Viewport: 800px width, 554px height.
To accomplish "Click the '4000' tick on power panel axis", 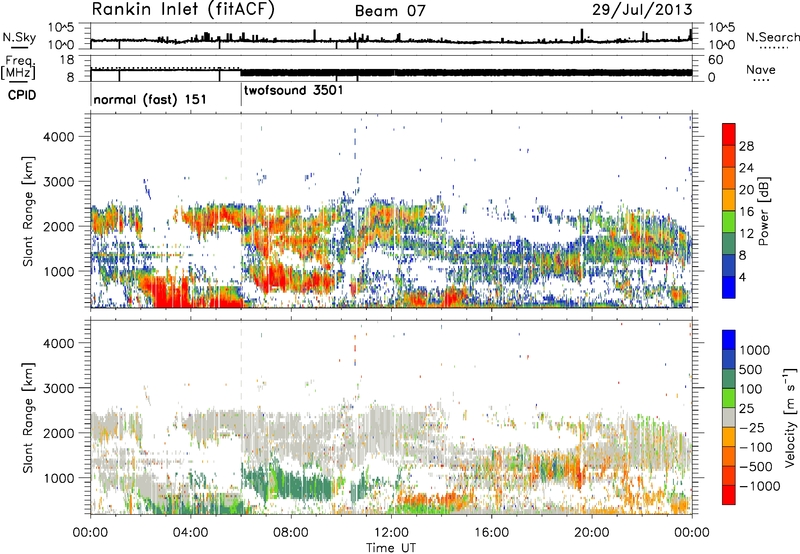I will pyautogui.click(x=59, y=137).
